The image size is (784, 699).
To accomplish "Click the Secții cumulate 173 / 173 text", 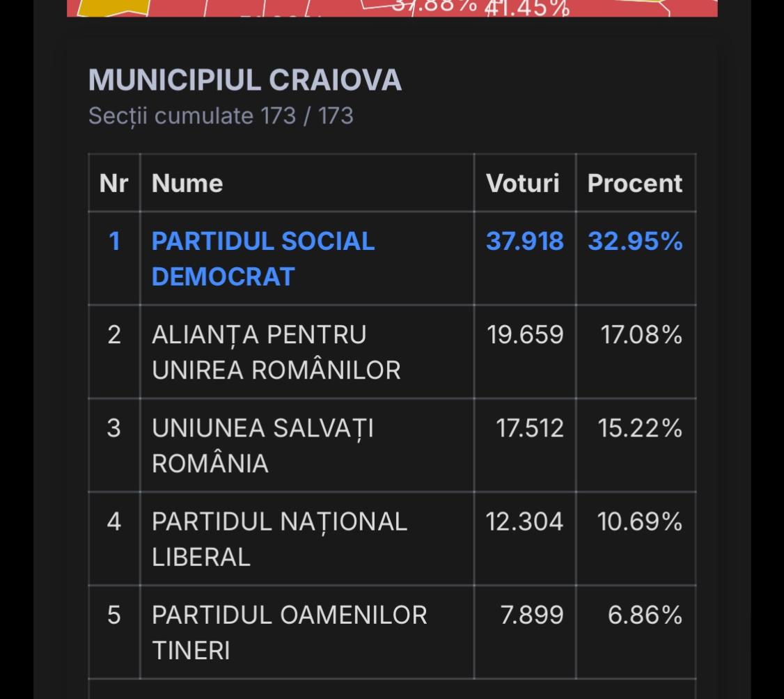I will [221, 116].
